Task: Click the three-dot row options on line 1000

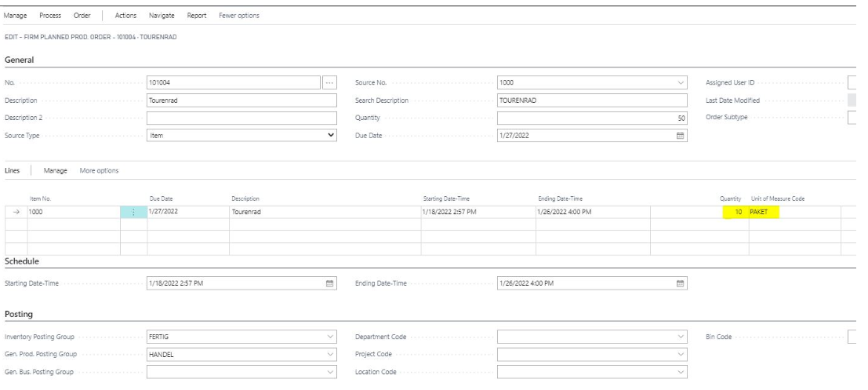Action: (133, 212)
